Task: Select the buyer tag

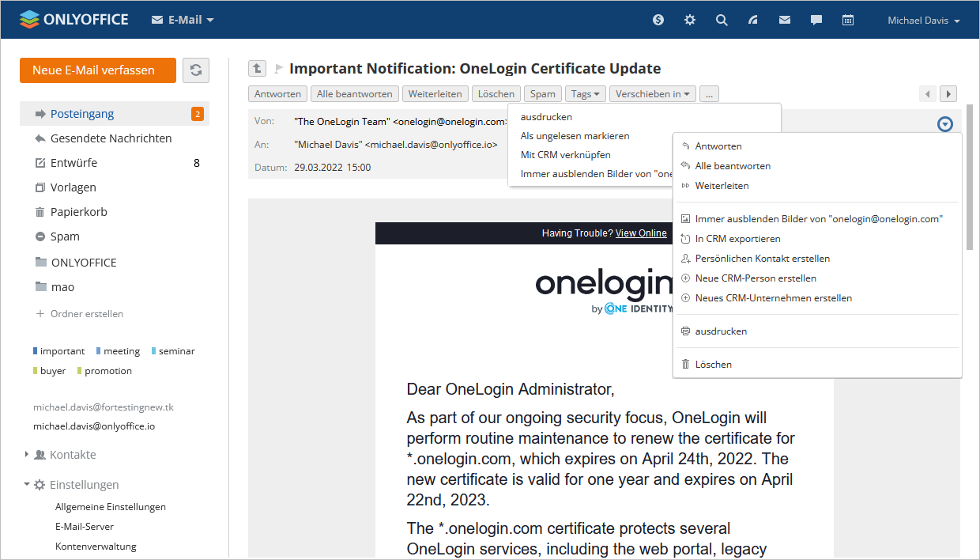Action: pos(50,371)
